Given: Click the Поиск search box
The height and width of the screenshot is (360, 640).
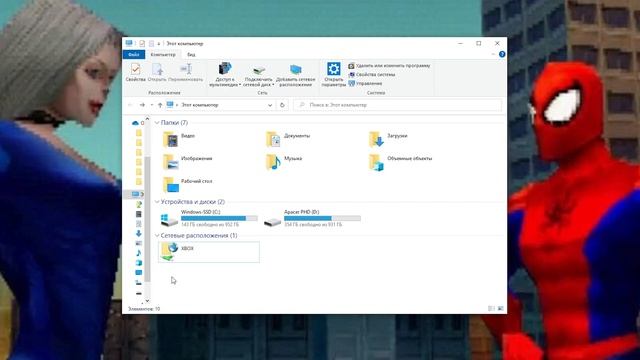Looking at the screenshot, I should (x=397, y=105).
